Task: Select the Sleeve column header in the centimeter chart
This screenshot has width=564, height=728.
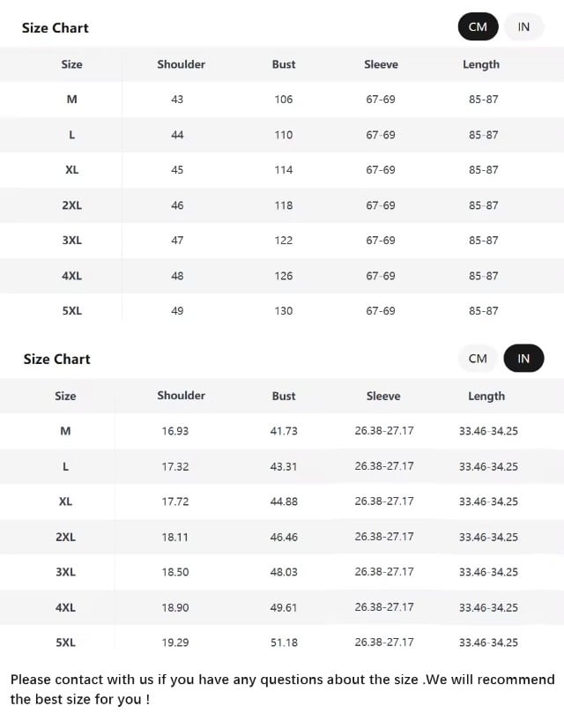Action: click(x=381, y=64)
